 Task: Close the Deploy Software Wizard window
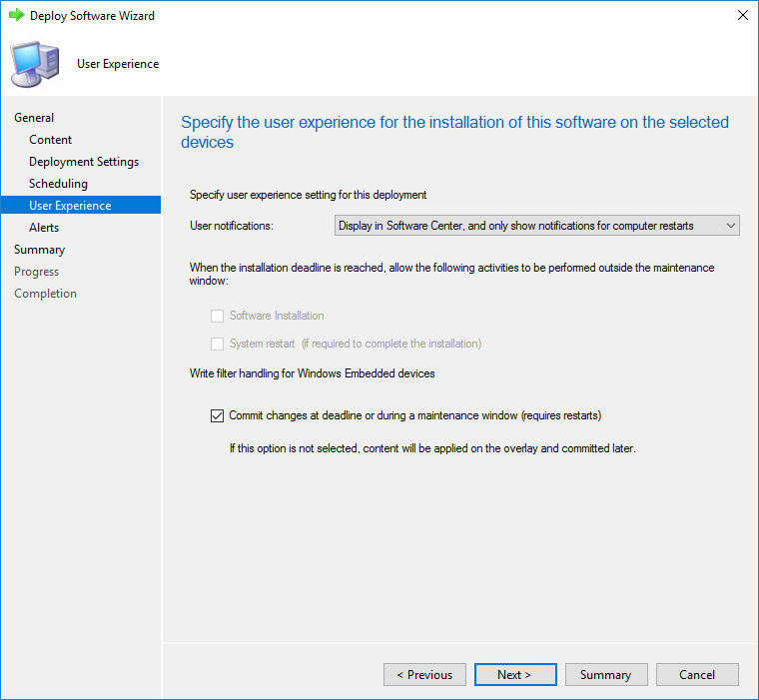743,15
